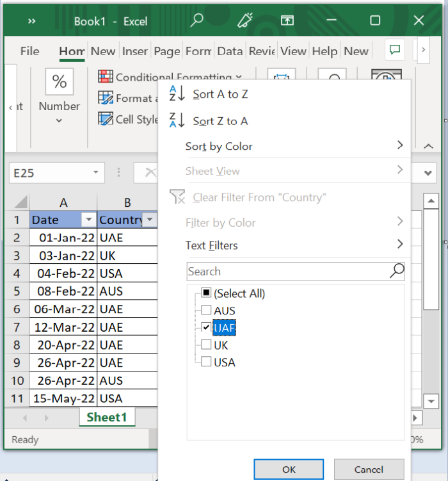The width and height of the screenshot is (448, 481).
Task: Expand the Name Box dropdown arrow
Action: [96, 172]
